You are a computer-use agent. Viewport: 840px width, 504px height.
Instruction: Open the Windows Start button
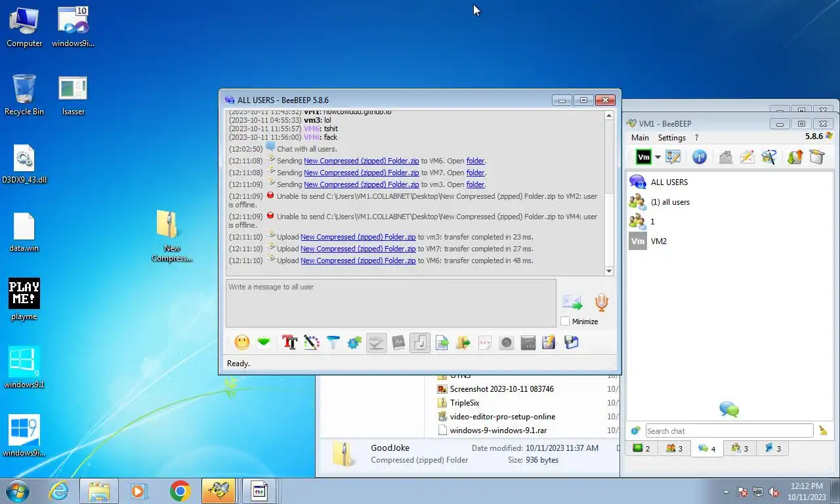[18, 490]
